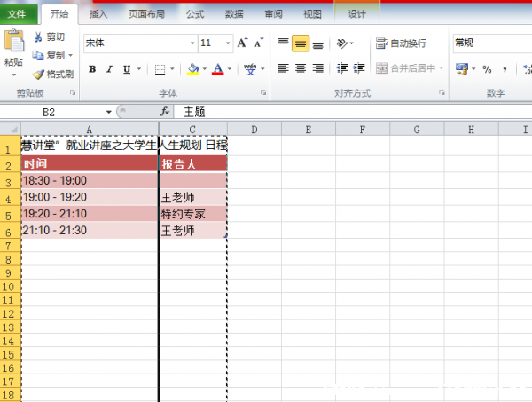Image resolution: width=532 pixels, height=402 pixels.
Task: Click insert function fx button
Action: (x=165, y=112)
